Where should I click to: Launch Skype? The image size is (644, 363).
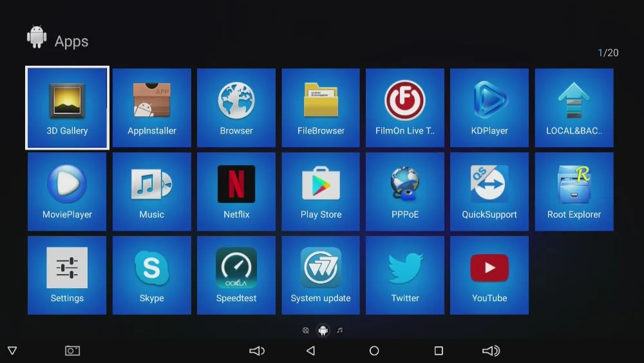(151, 275)
